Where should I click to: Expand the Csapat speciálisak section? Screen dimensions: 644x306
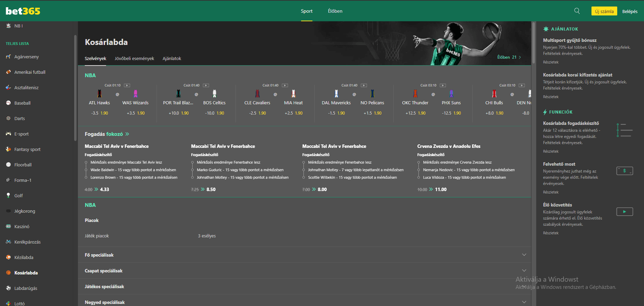point(304,271)
